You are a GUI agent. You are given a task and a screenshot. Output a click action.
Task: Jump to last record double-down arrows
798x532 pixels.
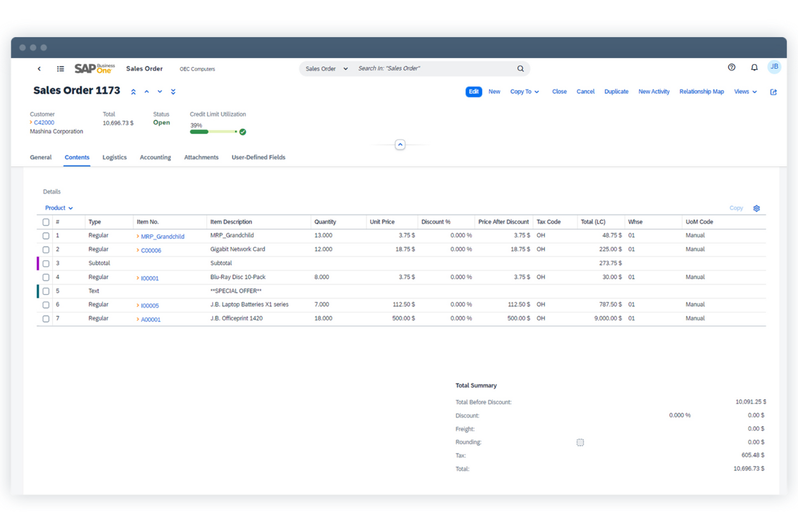tap(173, 92)
